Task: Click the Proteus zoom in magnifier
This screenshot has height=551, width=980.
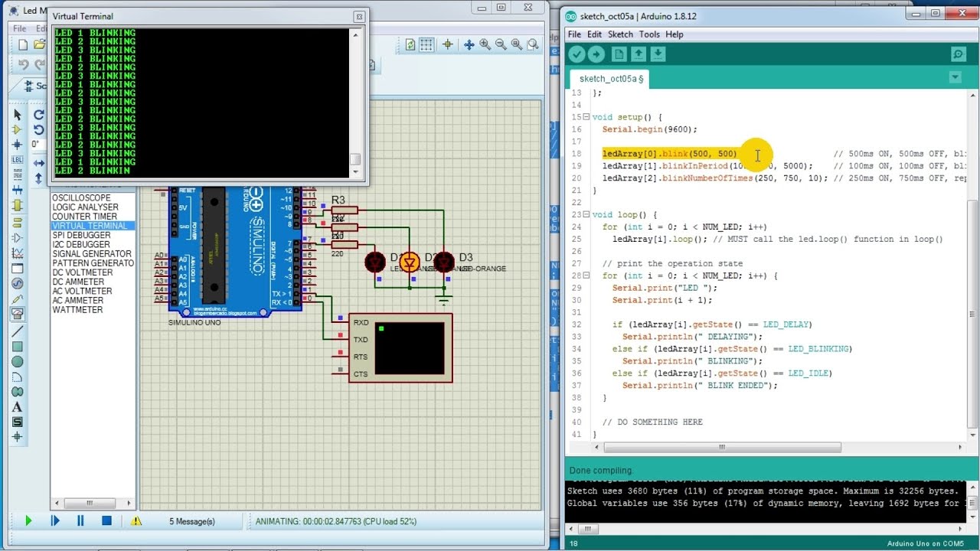Action: [x=485, y=45]
